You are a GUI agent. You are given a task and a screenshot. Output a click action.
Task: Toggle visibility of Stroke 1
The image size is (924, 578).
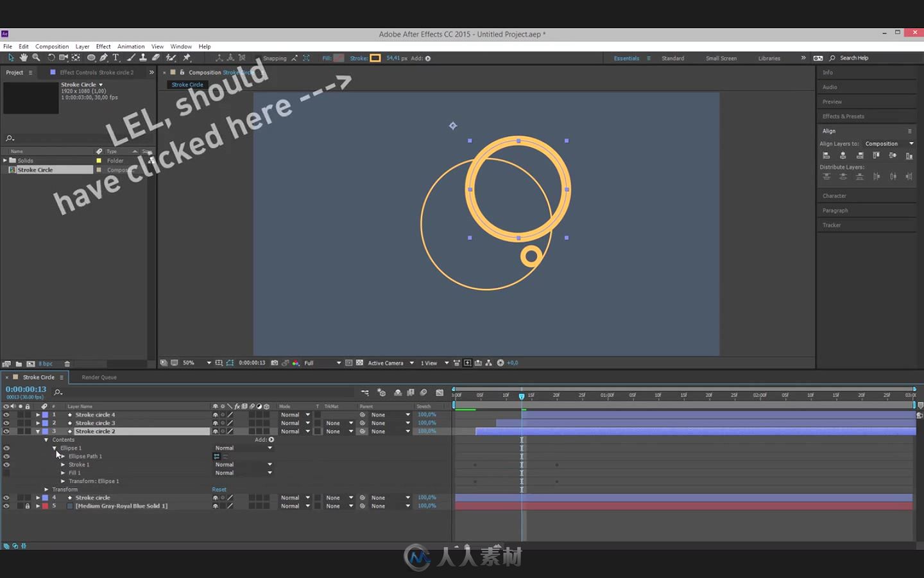6,465
